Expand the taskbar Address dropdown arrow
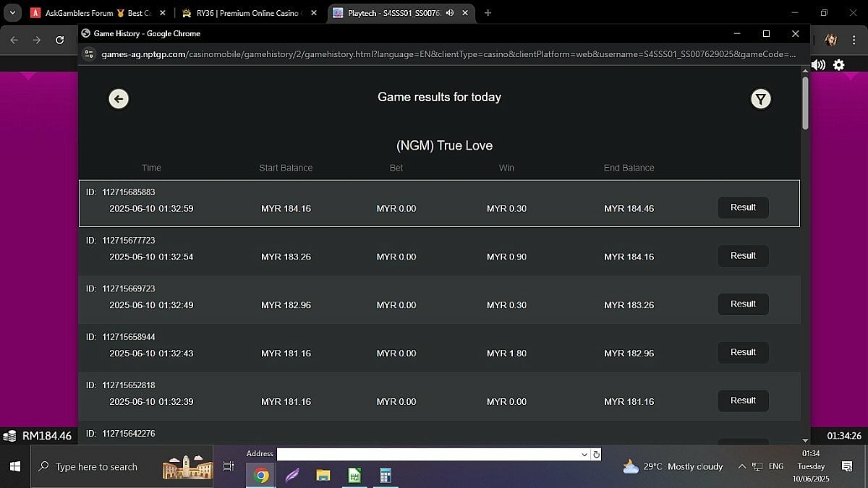 pos(584,455)
